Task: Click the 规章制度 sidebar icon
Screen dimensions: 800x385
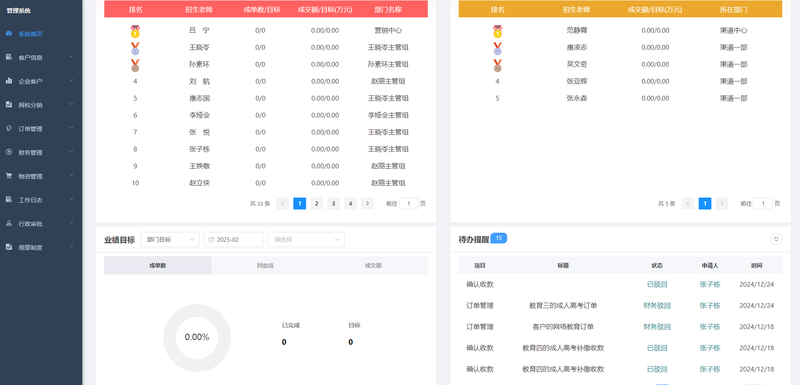Action: coord(9,247)
